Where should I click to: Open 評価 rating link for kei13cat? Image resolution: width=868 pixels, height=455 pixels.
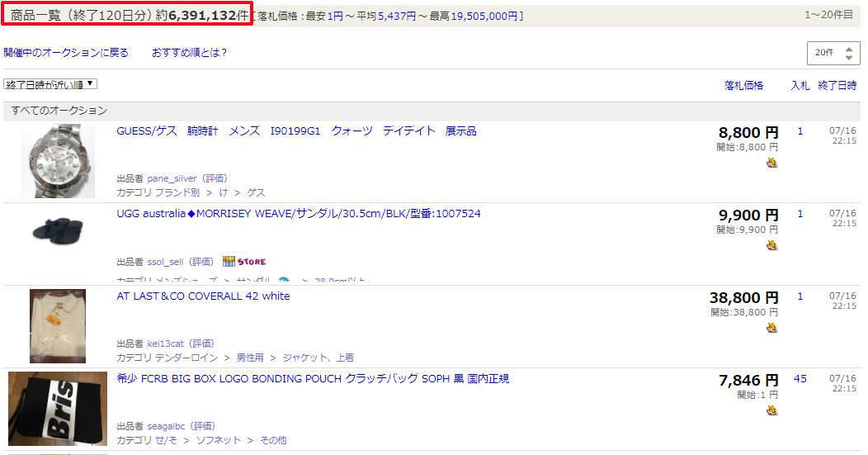point(201,344)
